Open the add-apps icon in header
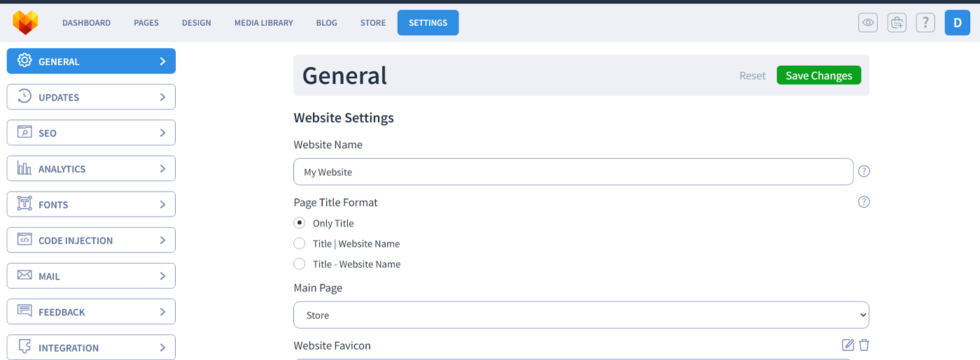Screen dimensions: 980x360 pos(897,22)
